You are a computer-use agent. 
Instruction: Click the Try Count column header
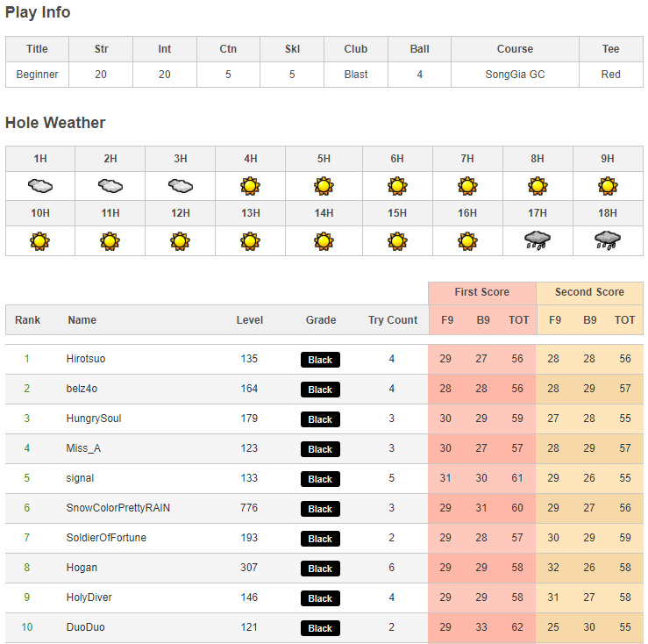393,320
